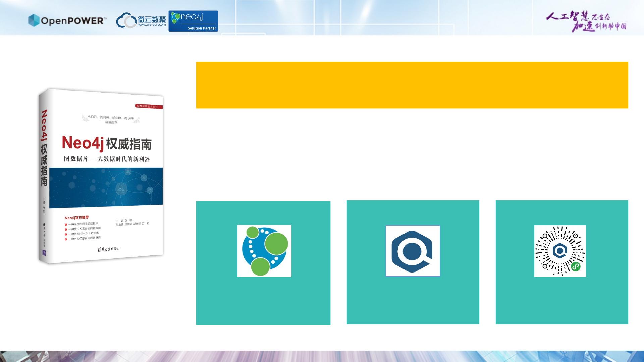
Task: Click the vertical Neo4j 权威指南 spine title
Action: tap(44, 148)
